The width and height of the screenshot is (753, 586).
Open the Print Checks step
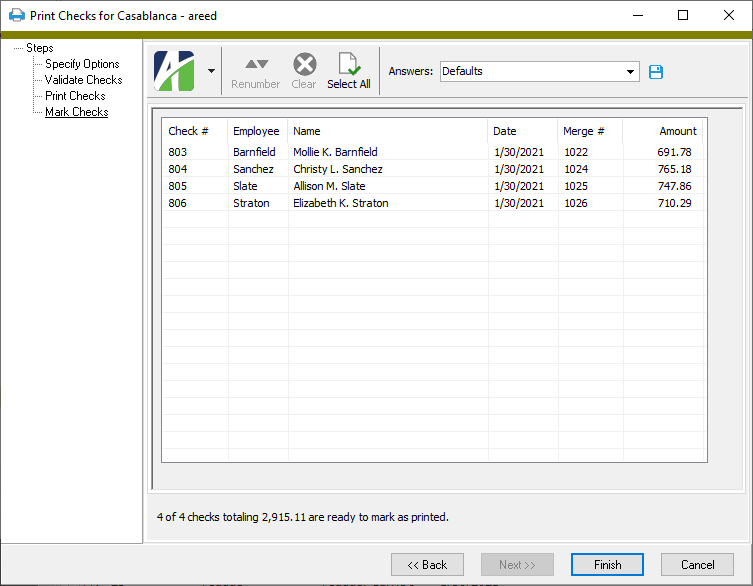click(x=75, y=96)
